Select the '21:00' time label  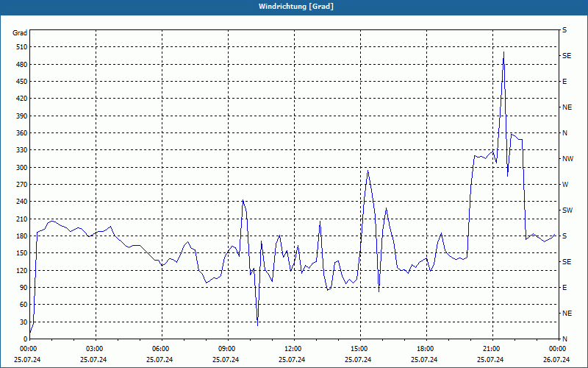492,349
